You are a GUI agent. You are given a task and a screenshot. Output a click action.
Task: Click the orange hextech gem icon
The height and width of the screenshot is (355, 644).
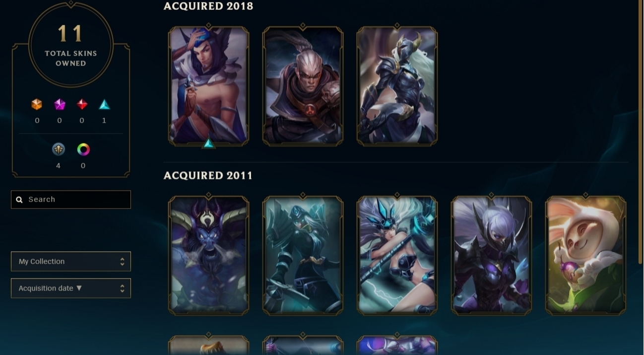pos(37,104)
